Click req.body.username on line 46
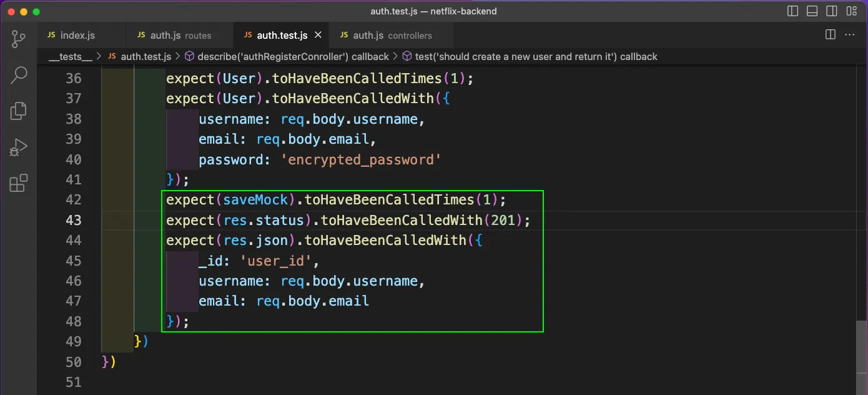The width and height of the screenshot is (868, 395). coord(349,281)
